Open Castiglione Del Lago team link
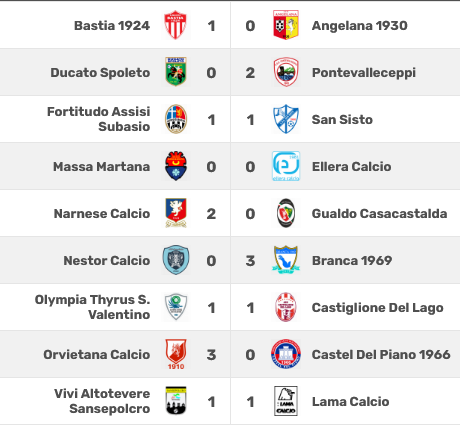This screenshot has height=432, width=460. tap(377, 308)
